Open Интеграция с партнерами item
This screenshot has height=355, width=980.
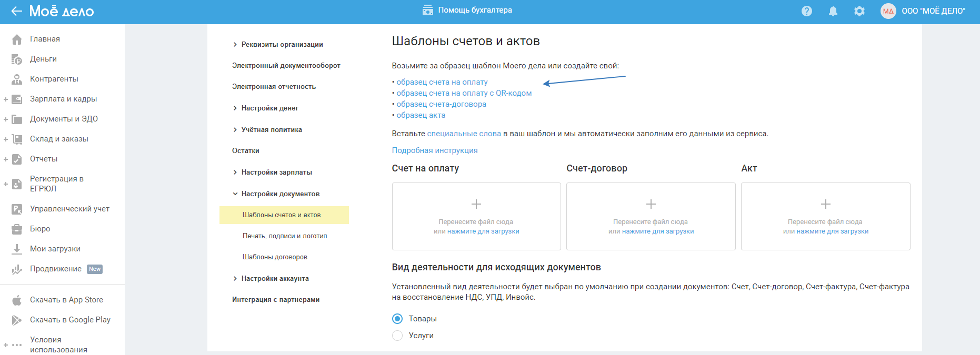pyautogui.click(x=276, y=300)
